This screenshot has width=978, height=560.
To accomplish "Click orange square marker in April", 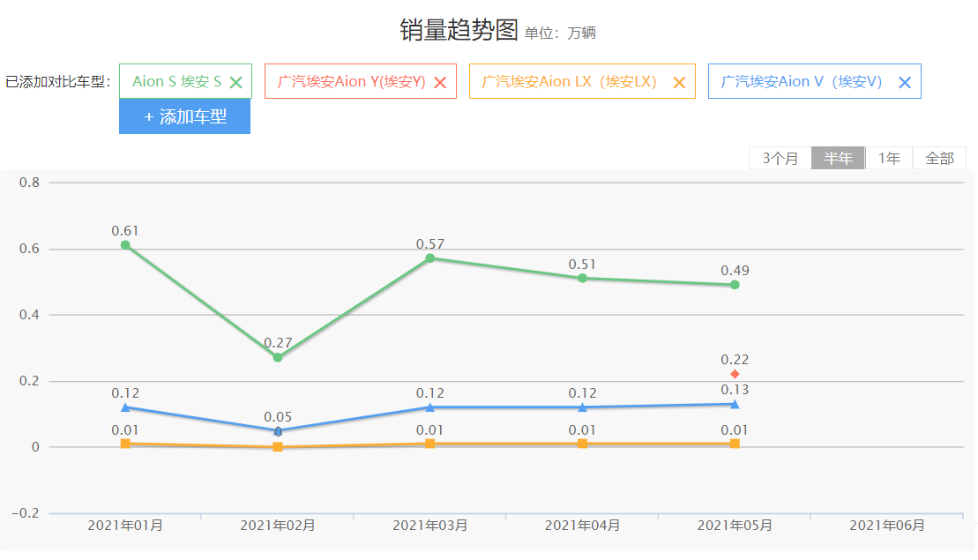I will pyautogui.click(x=582, y=444).
